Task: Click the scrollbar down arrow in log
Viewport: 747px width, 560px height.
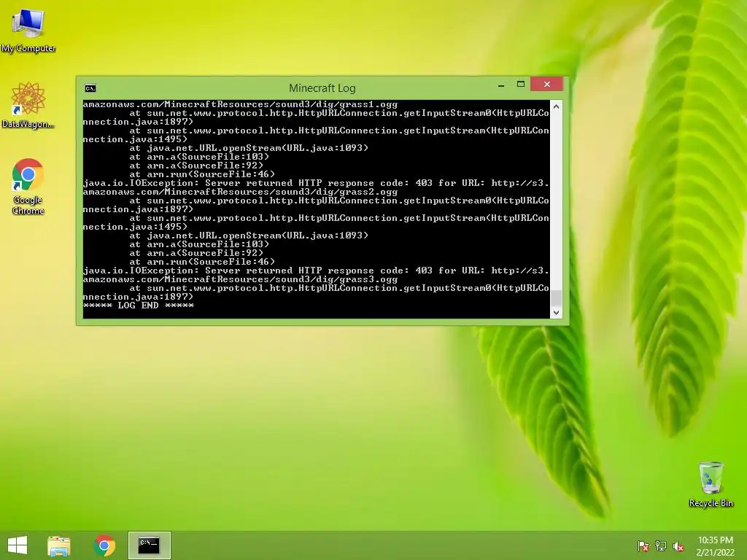Action: [556, 313]
